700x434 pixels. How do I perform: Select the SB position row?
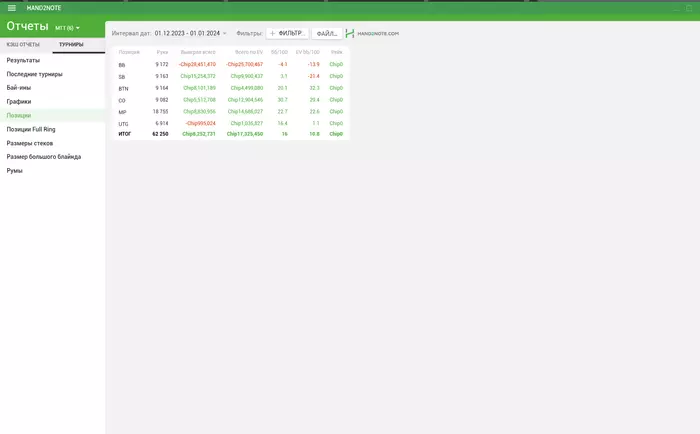pyautogui.click(x=230, y=76)
